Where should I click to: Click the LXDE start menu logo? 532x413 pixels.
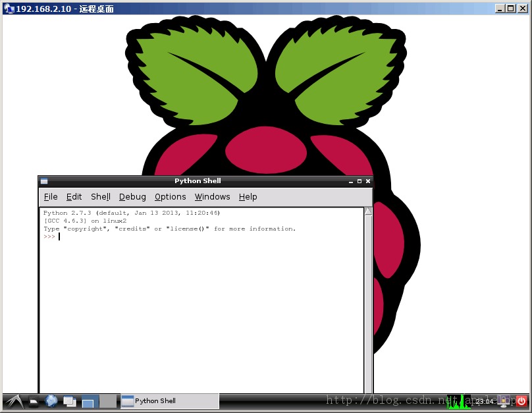pyautogui.click(x=14, y=401)
